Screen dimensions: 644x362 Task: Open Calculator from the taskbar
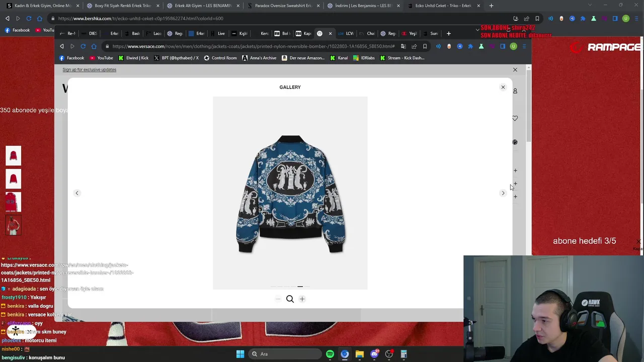click(404, 354)
